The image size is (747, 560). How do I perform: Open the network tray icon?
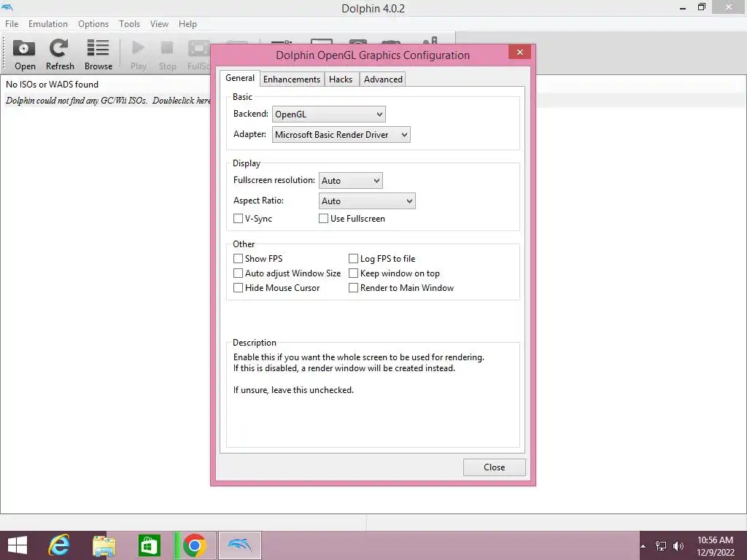pos(661,546)
